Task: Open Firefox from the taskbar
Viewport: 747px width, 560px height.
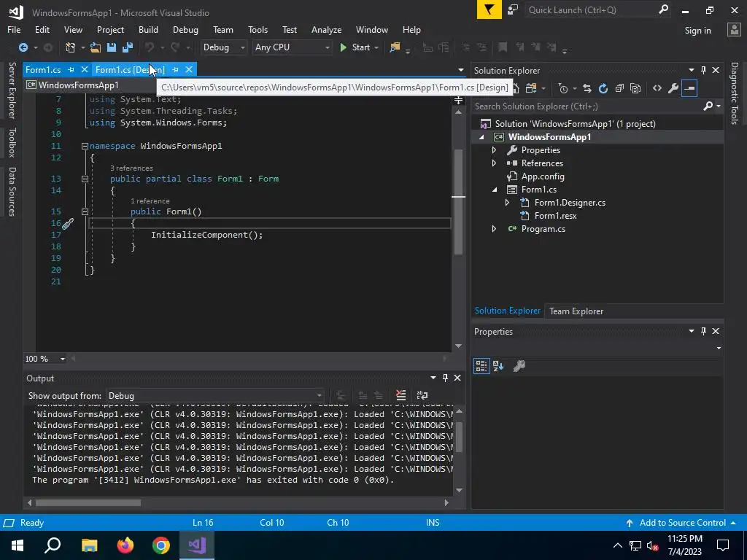Action: (x=125, y=545)
